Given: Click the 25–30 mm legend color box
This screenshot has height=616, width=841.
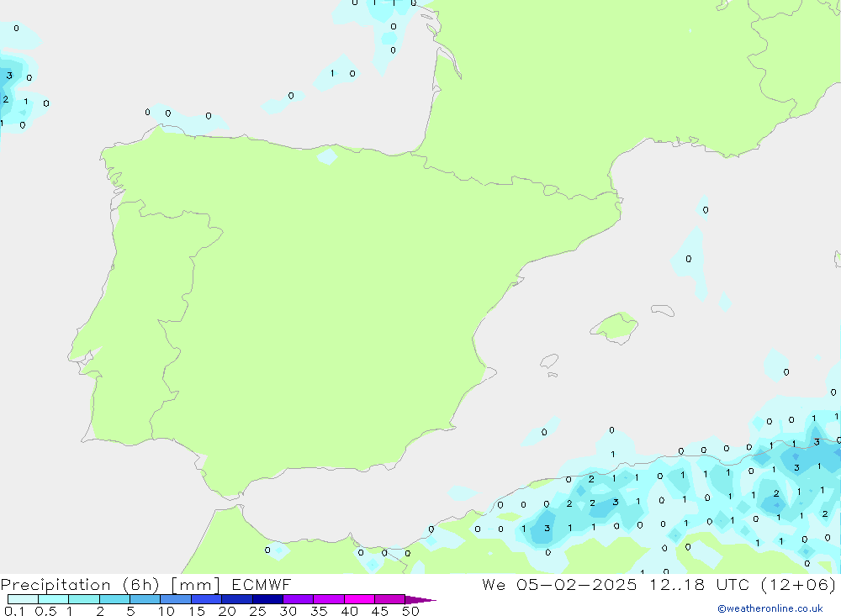Looking at the screenshot, I should (x=267, y=599).
